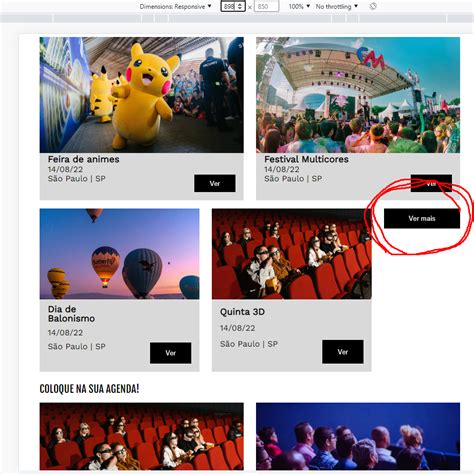Open the hot air balloons image
The width and height of the screenshot is (474, 475).
pyautogui.click(x=120, y=254)
